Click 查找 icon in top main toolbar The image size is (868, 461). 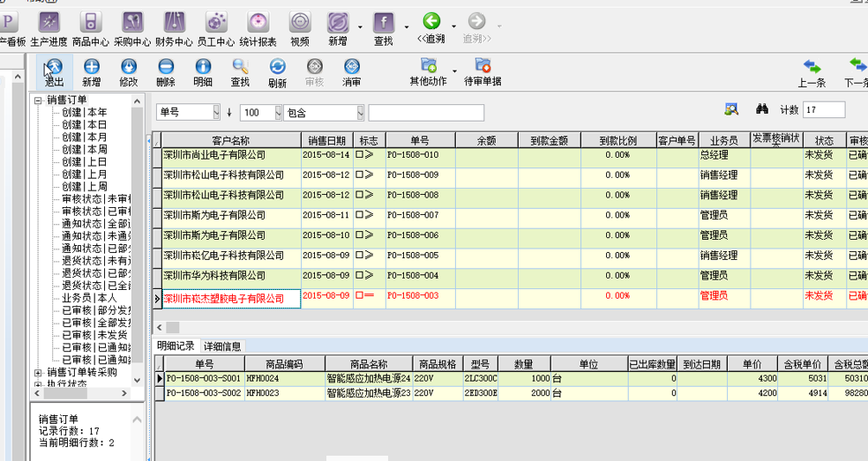(384, 29)
